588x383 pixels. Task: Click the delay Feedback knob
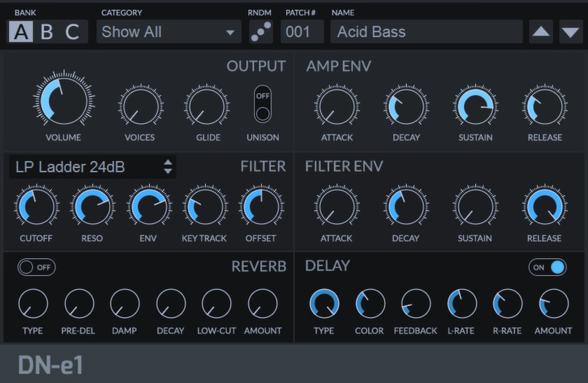coord(416,304)
